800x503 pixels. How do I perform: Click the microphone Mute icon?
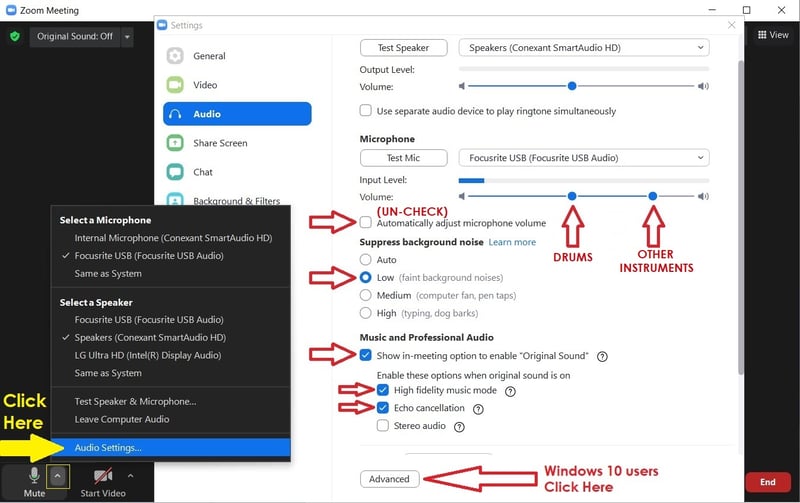(34, 475)
